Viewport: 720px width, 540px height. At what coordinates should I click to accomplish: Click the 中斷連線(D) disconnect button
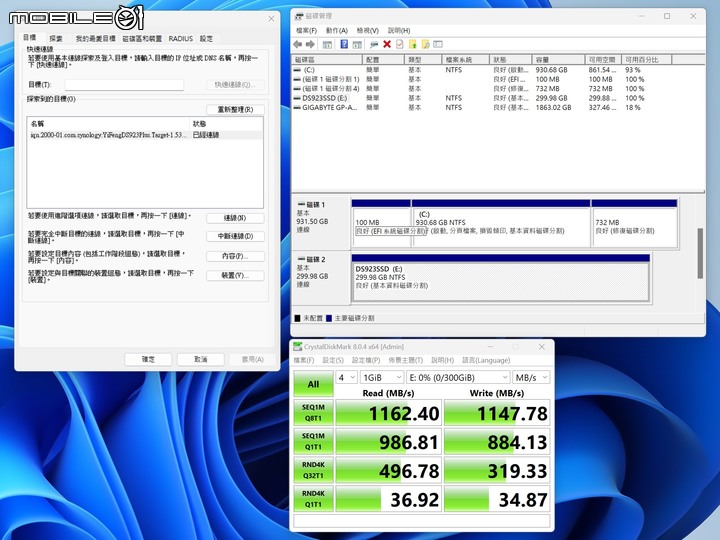coord(235,236)
